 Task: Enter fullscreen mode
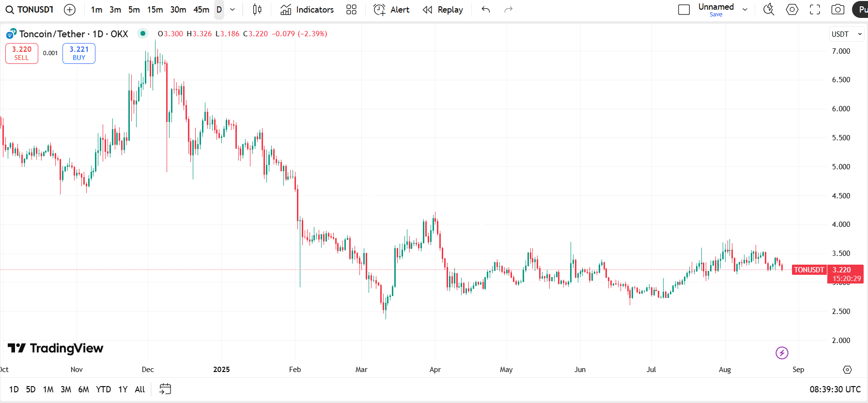(x=815, y=10)
